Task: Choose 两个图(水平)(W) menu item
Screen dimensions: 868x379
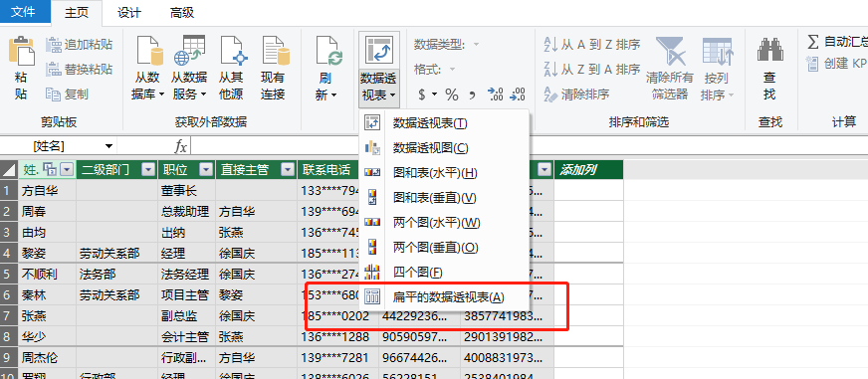Action: coord(445,223)
